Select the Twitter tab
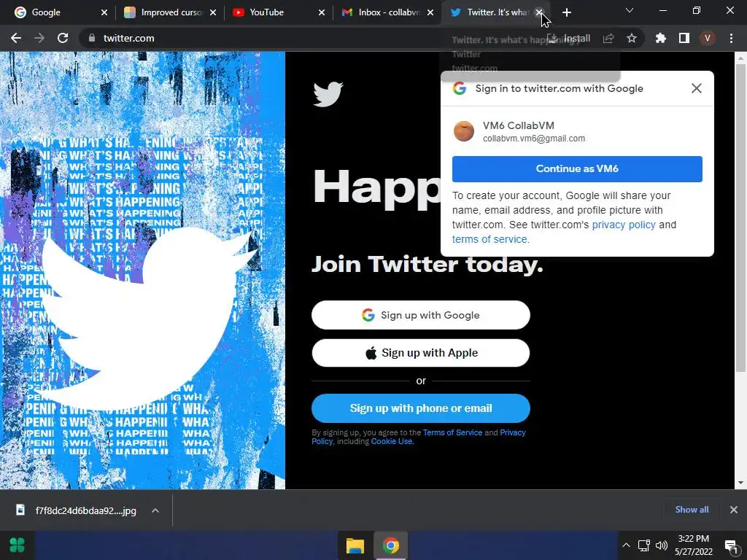Image resolution: width=747 pixels, height=560 pixels. click(490, 12)
